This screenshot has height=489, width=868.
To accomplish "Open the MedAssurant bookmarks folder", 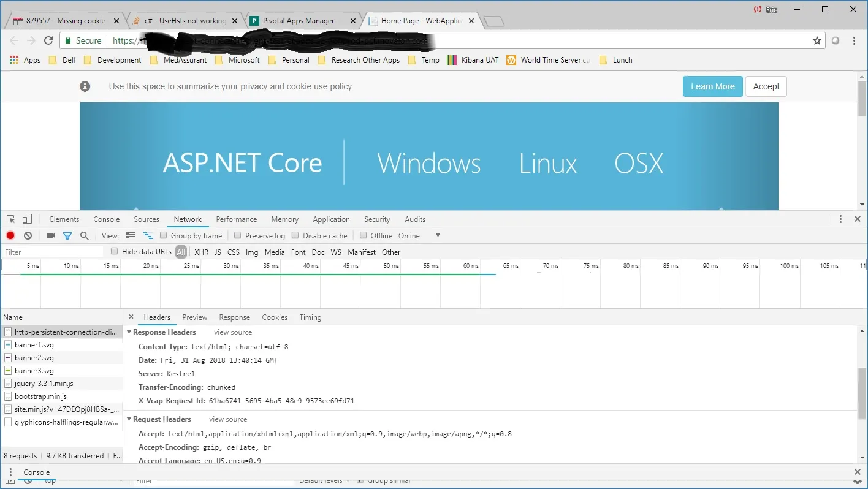I will click(178, 60).
